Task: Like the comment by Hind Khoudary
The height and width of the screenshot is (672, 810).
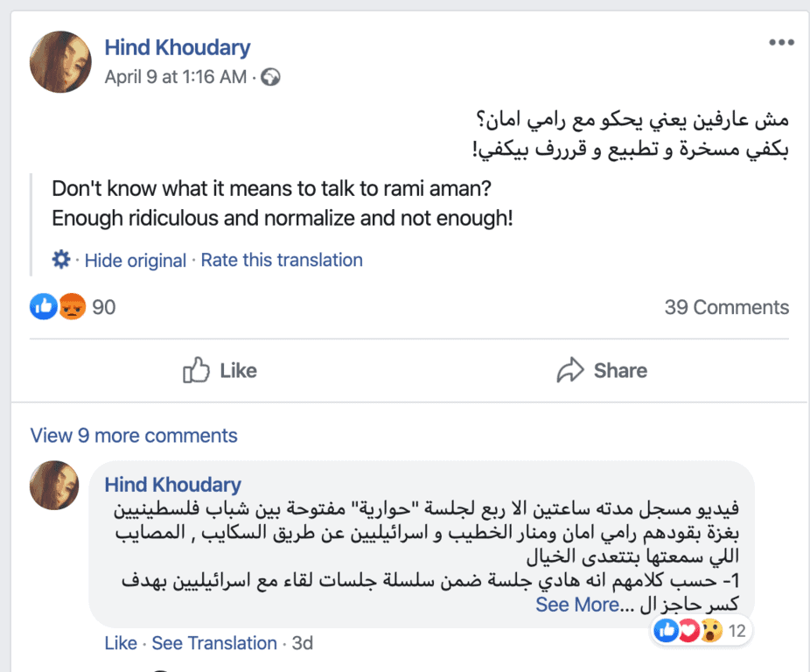Action: [x=121, y=643]
